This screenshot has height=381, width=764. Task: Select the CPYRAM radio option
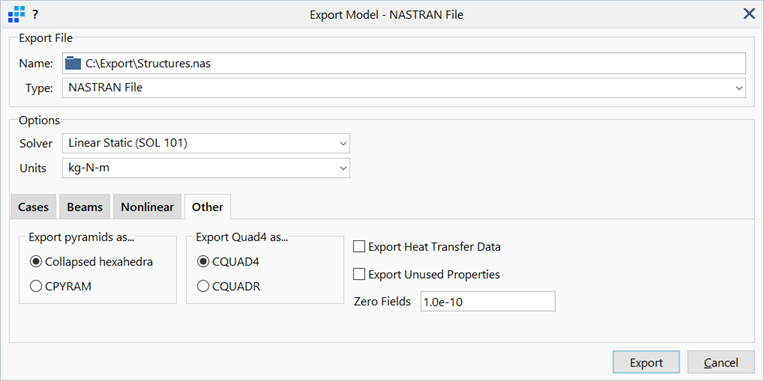(36, 287)
